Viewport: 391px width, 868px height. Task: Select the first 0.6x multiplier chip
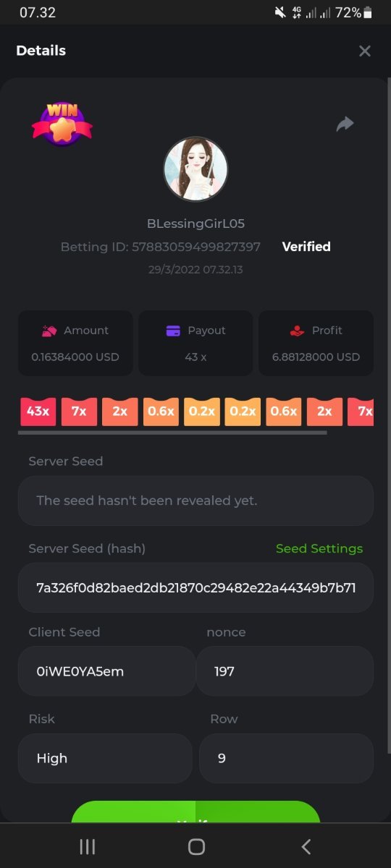(161, 411)
